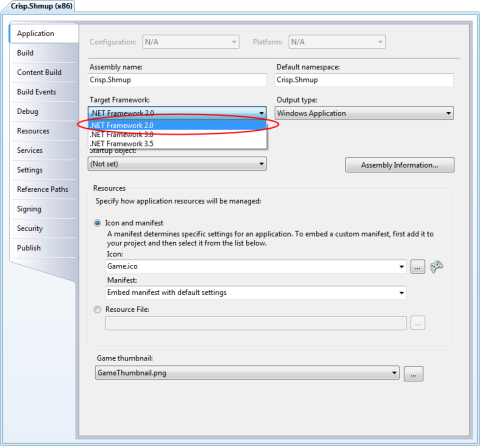Screen dimensions: 480x446
Task: Choose .NET Framework 3.0 option
Action: pyautogui.click(x=177, y=135)
